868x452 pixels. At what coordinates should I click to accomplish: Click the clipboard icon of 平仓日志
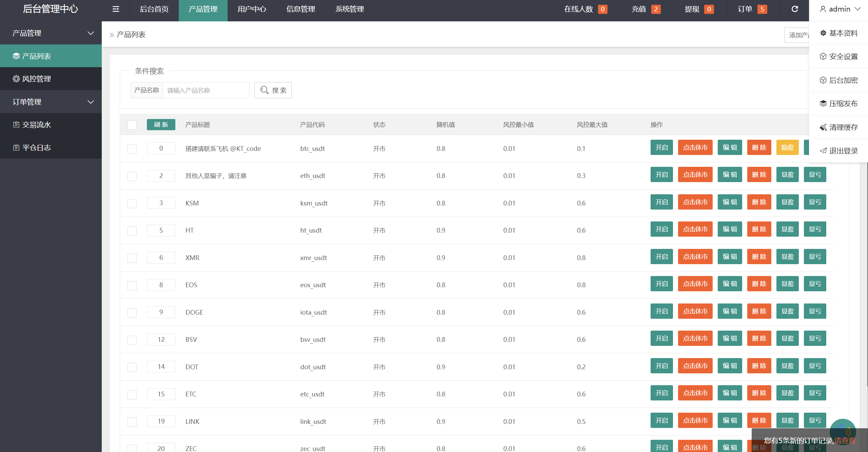(x=16, y=148)
